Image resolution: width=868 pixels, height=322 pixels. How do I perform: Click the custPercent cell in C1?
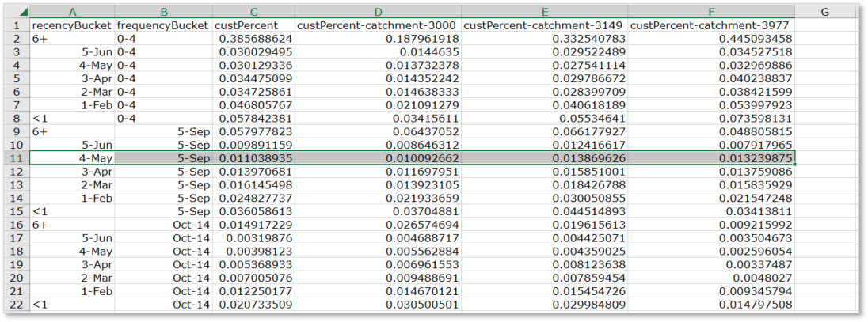pos(253,25)
